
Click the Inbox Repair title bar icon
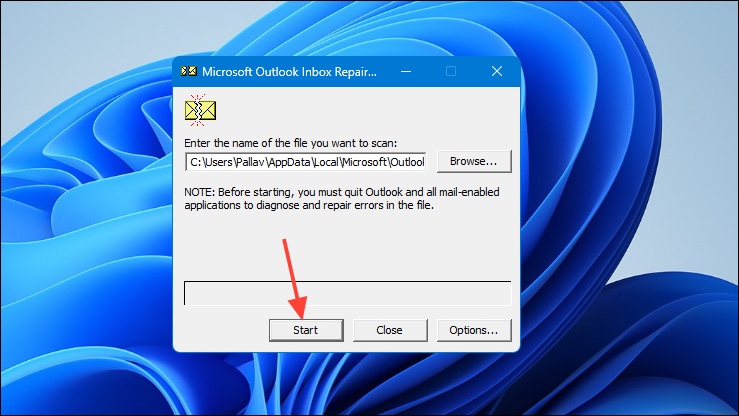coord(189,71)
